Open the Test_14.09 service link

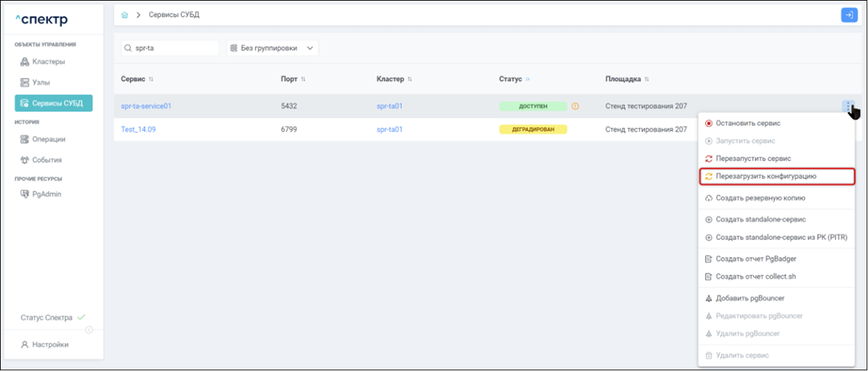pyautogui.click(x=138, y=129)
